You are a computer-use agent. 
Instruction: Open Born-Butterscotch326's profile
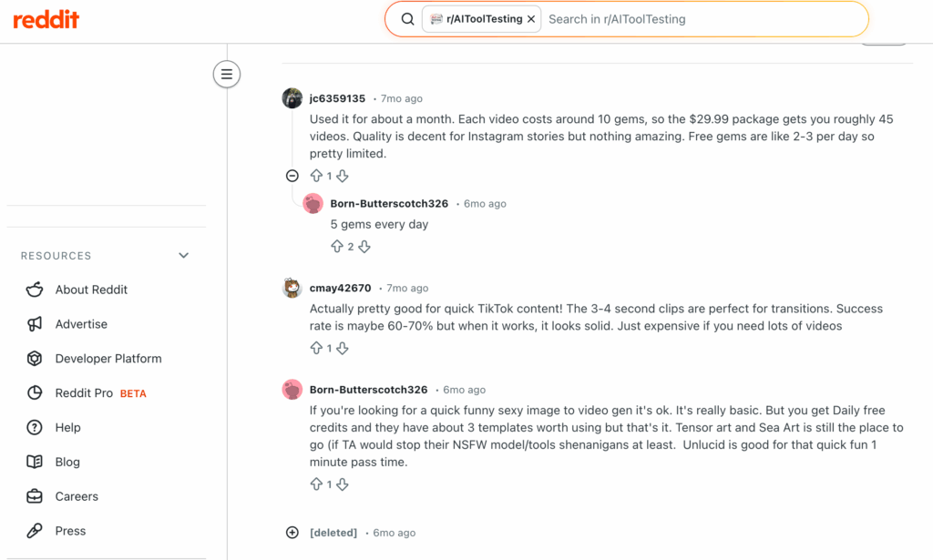coord(389,203)
